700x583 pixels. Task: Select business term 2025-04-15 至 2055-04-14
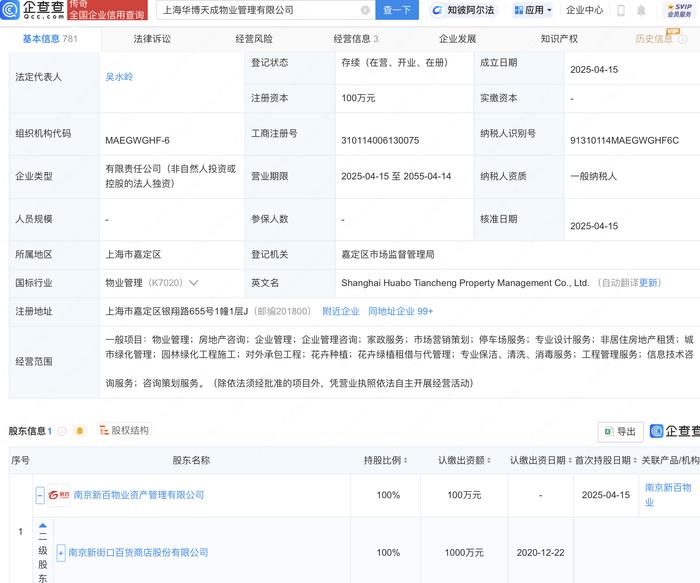pos(396,176)
